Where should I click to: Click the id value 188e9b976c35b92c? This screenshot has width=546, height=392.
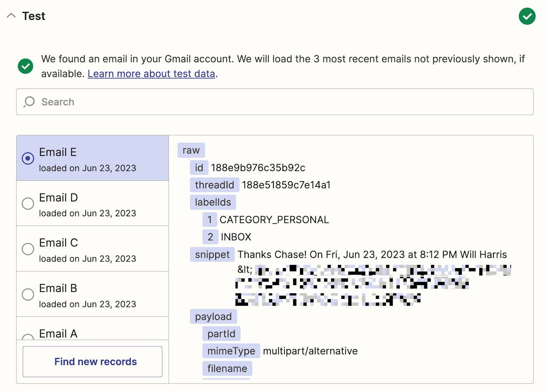[x=258, y=168]
